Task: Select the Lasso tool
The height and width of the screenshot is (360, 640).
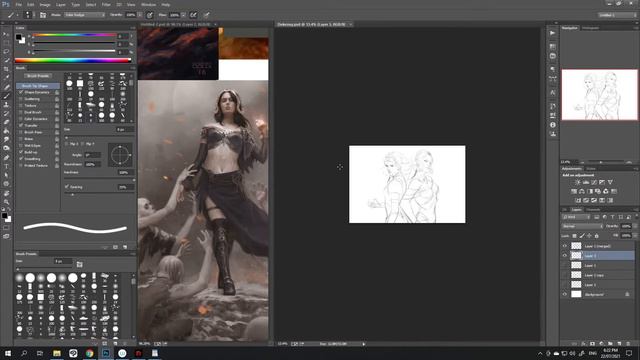Action: click(x=6, y=52)
